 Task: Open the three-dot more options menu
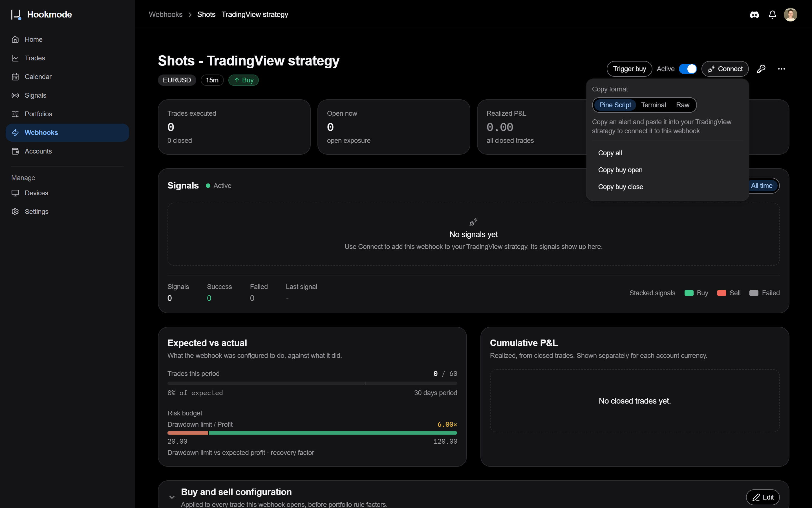click(x=782, y=69)
